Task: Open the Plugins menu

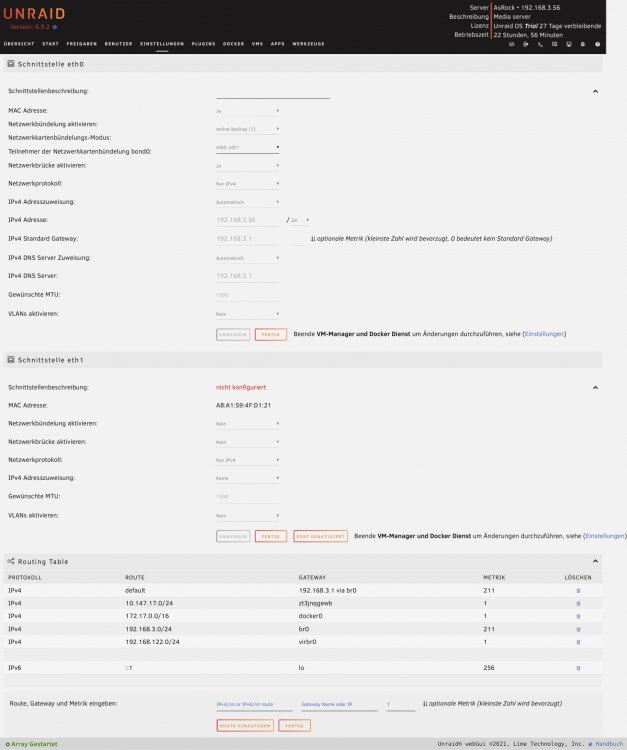Action: 204,44
